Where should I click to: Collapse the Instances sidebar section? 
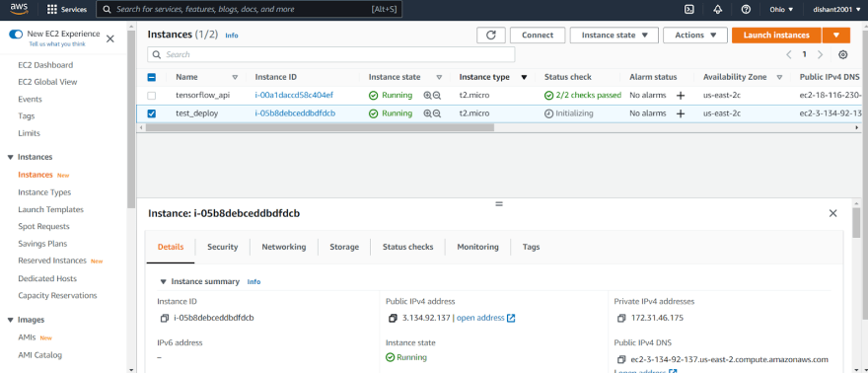10,157
